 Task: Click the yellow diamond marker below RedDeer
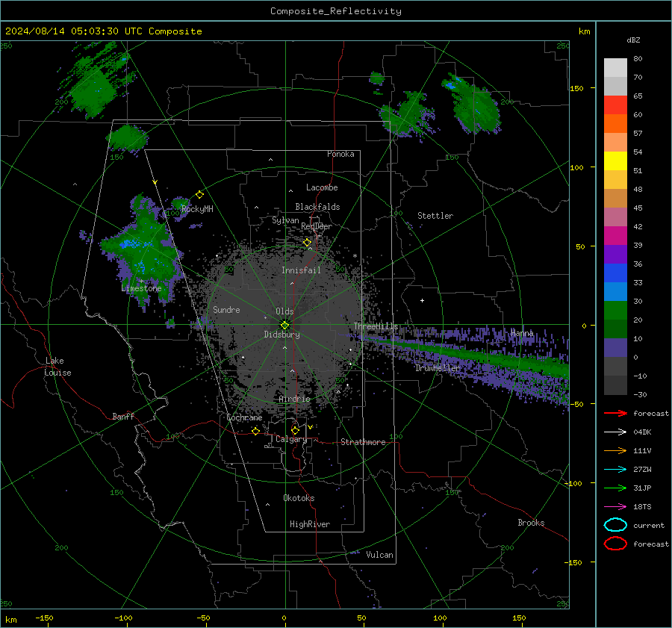(308, 243)
